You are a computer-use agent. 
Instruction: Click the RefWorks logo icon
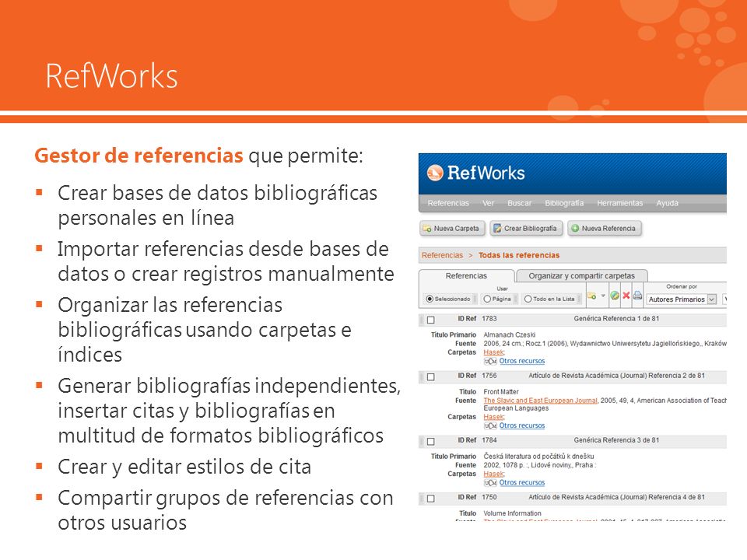point(434,173)
